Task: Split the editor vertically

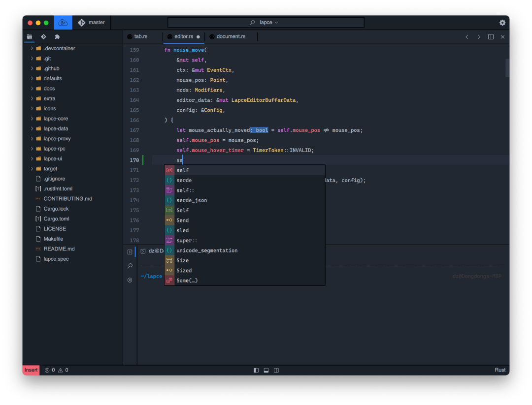Action: tap(491, 36)
